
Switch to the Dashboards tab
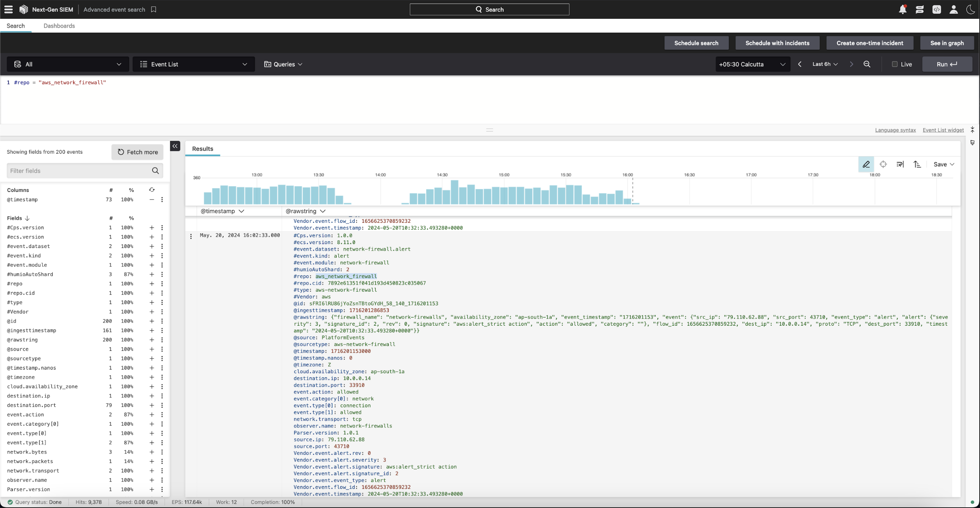pyautogui.click(x=59, y=26)
